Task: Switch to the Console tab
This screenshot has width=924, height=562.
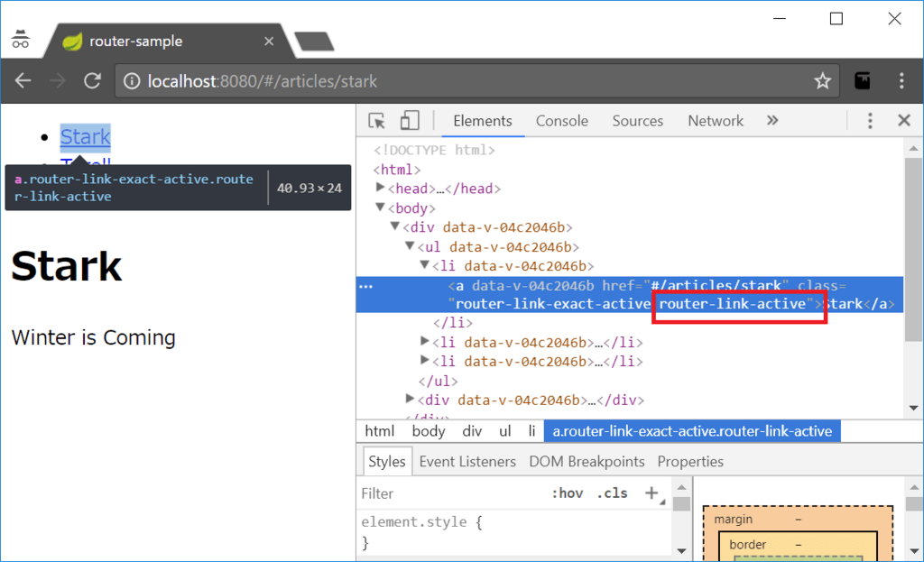Action: [561, 121]
